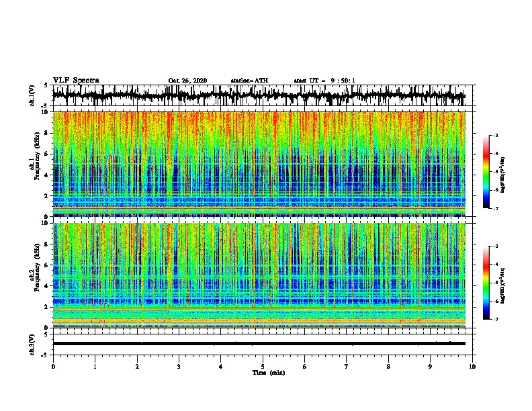Click the ch.2 "Frequency (kHz)" axis label

click(x=37, y=267)
